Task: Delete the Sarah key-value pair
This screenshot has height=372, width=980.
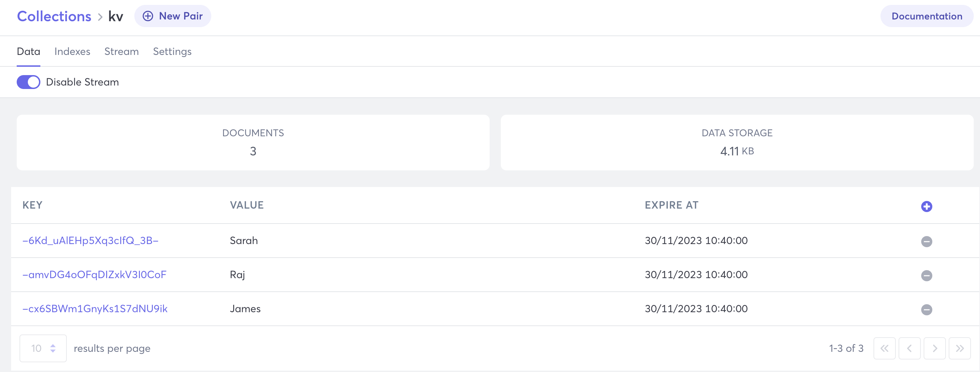Action: [x=927, y=242]
